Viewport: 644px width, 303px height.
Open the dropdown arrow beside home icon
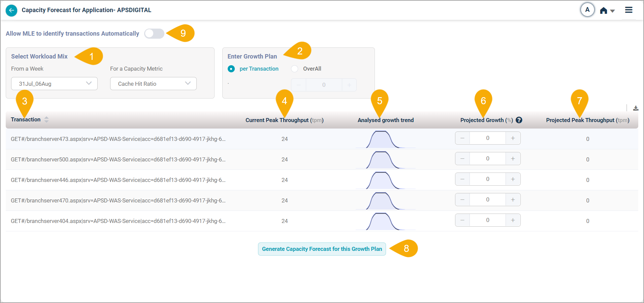[612, 11]
